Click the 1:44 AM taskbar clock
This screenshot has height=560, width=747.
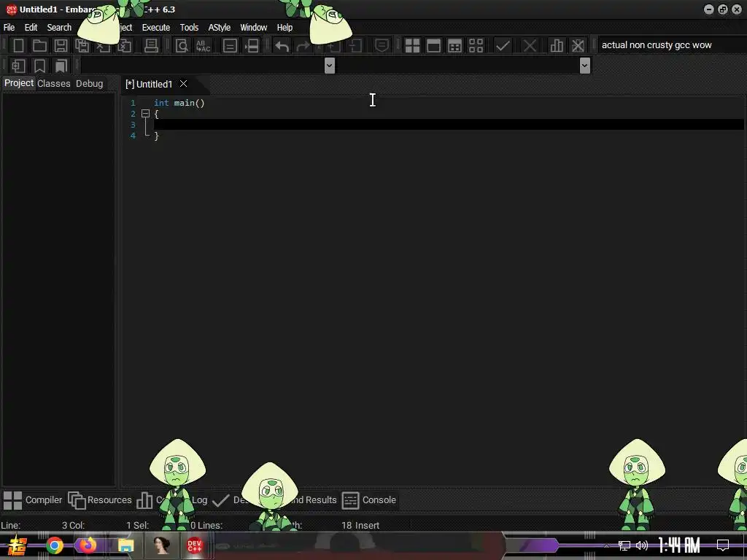point(679,545)
